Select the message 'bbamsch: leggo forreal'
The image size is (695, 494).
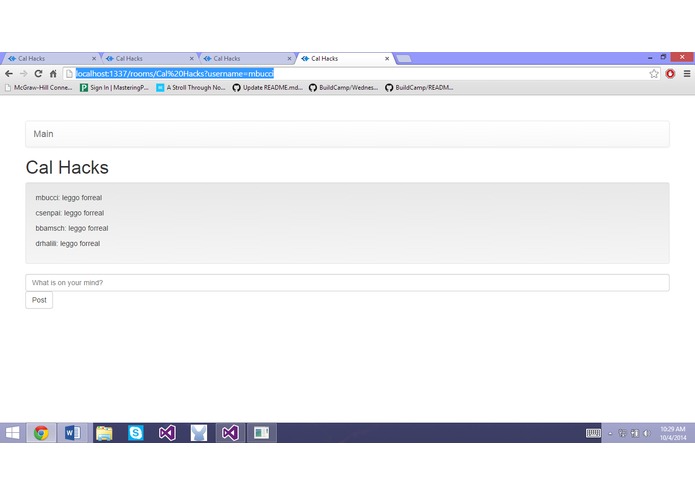pyautogui.click(x=72, y=228)
